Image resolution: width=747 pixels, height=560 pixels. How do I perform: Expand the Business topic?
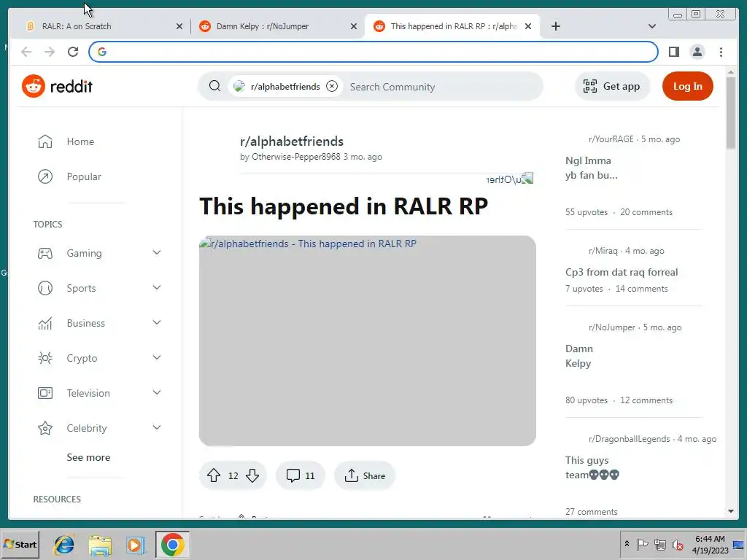pos(157,322)
